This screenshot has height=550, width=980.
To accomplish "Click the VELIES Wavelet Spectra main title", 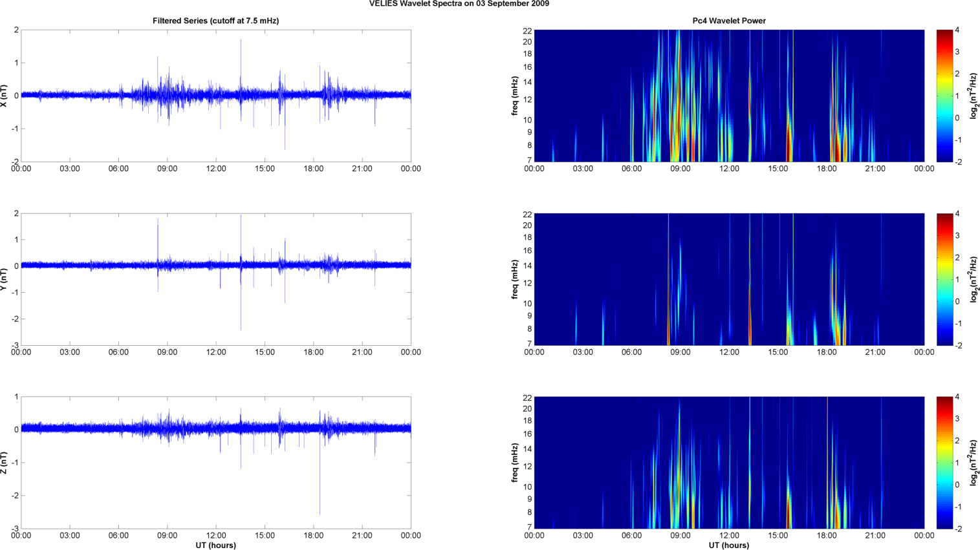I will (x=459, y=4).
